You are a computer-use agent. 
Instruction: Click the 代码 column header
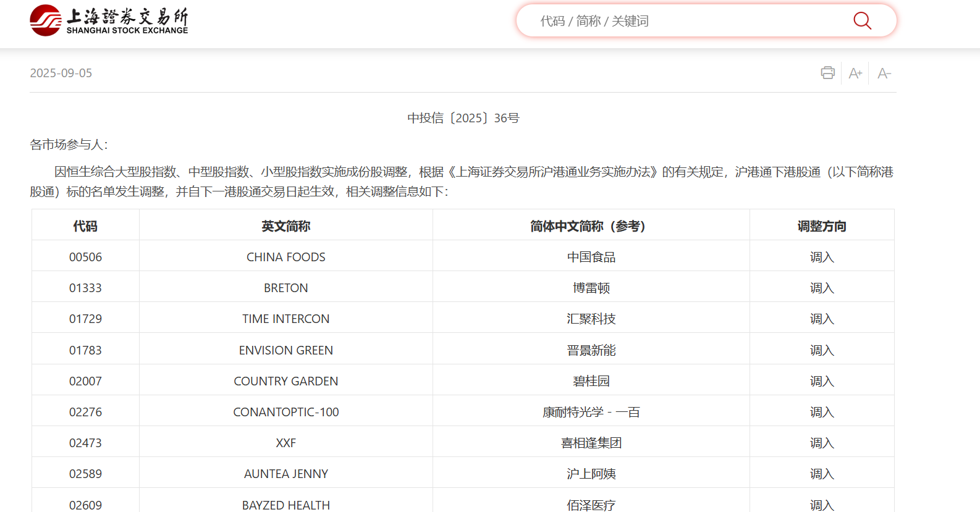pyautogui.click(x=85, y=226)
